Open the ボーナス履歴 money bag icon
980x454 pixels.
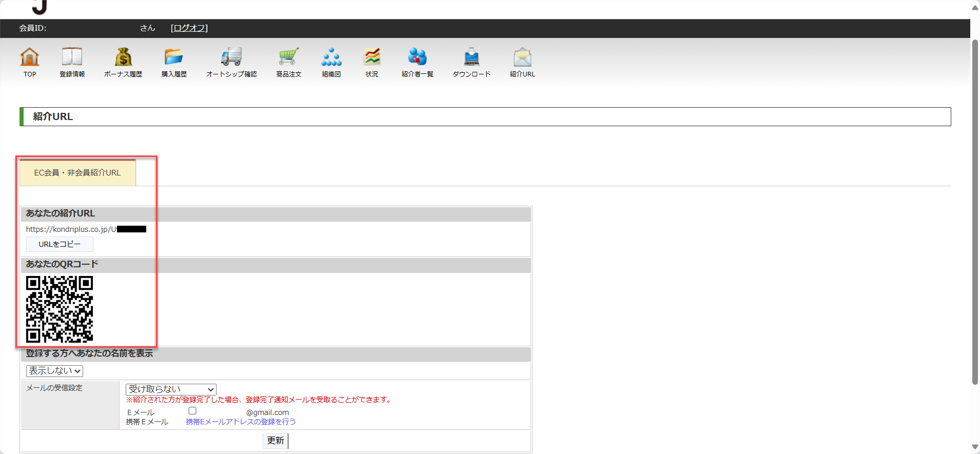[123, 57]
